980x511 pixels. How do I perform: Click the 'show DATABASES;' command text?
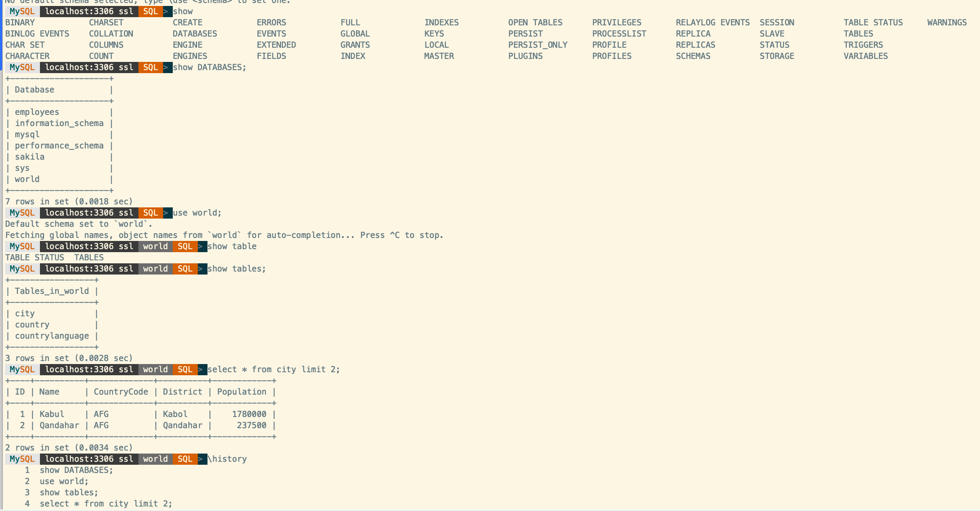click(x=209, y=67)
